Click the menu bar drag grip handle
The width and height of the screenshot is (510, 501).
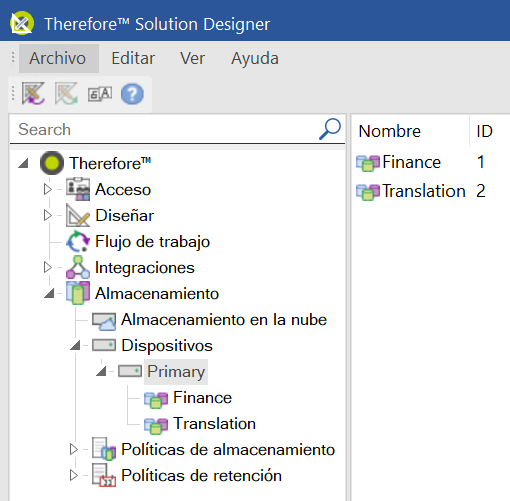coord(13,57)
